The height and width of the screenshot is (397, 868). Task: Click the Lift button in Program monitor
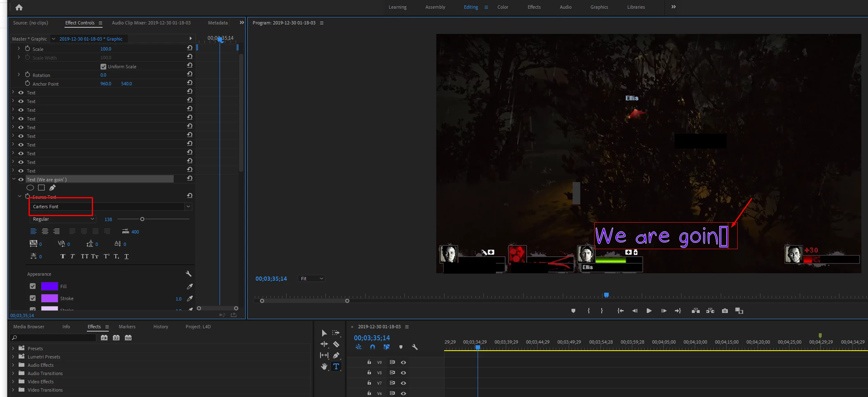click(x=696, y=311)
